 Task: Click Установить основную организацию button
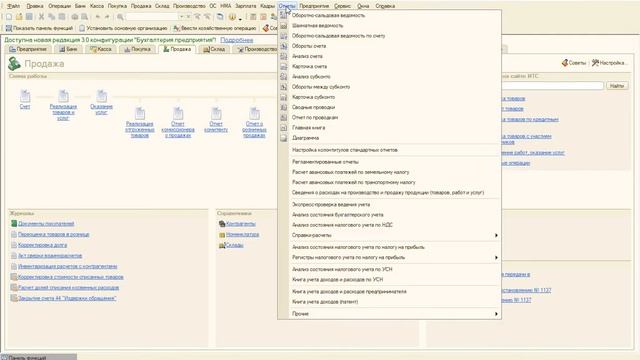pyautogui.click(x=123, y=28)
